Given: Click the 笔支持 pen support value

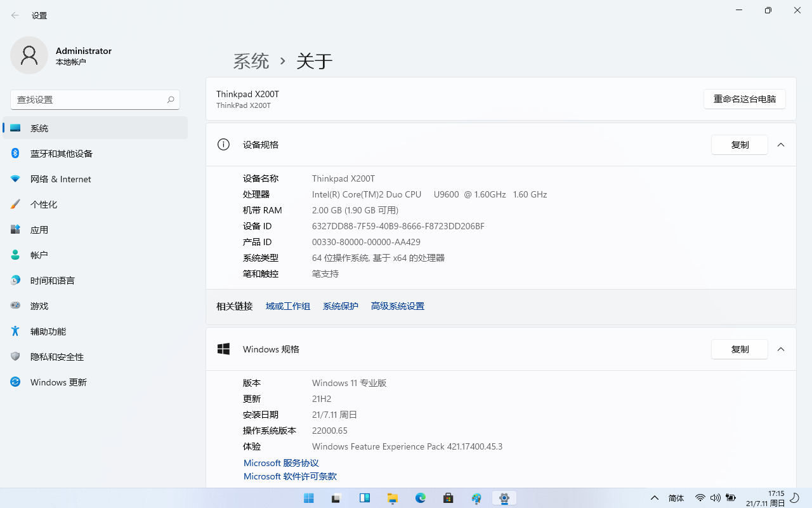Looking at the screenshot, I should 325,274.
